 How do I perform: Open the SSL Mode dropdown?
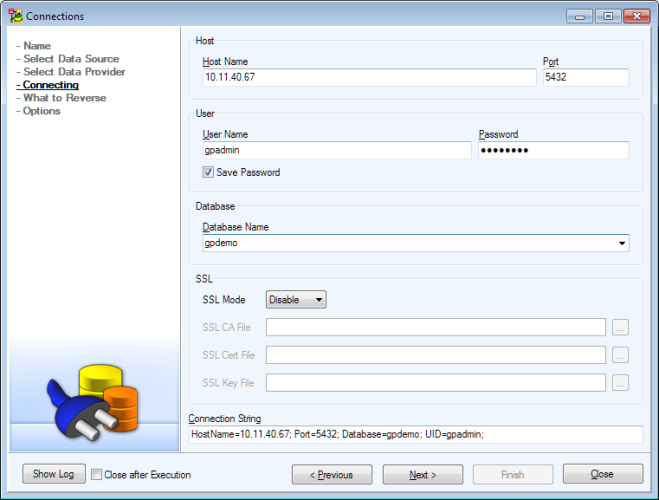coord(296,300)
